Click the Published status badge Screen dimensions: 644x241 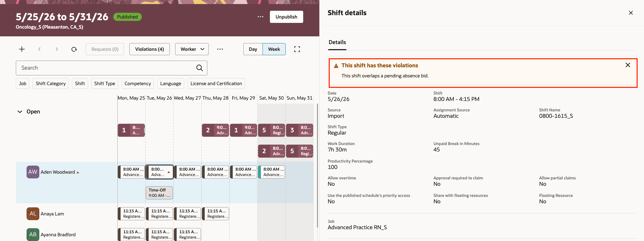tap(127, 17)
